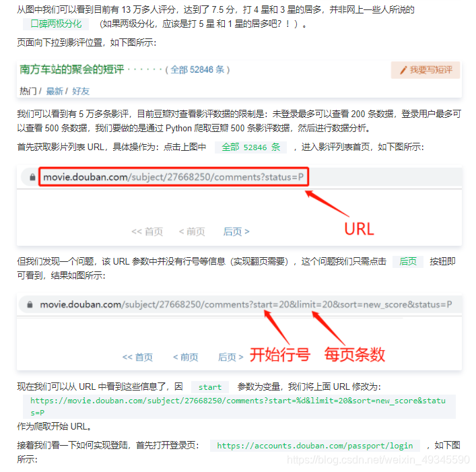476x472 pixels.
Task: Click the accounts.douban.com/passport/login URL
Action: click(315, 446)
